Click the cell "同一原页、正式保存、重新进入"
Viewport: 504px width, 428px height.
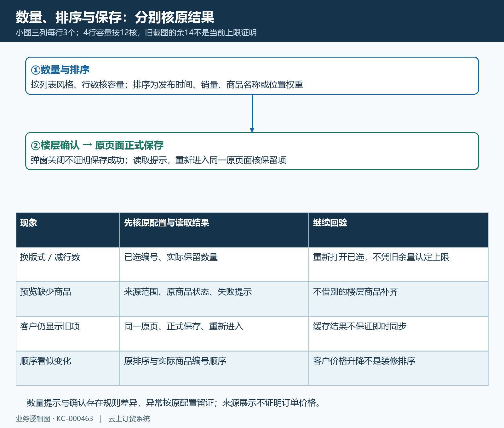click(214, 334)
